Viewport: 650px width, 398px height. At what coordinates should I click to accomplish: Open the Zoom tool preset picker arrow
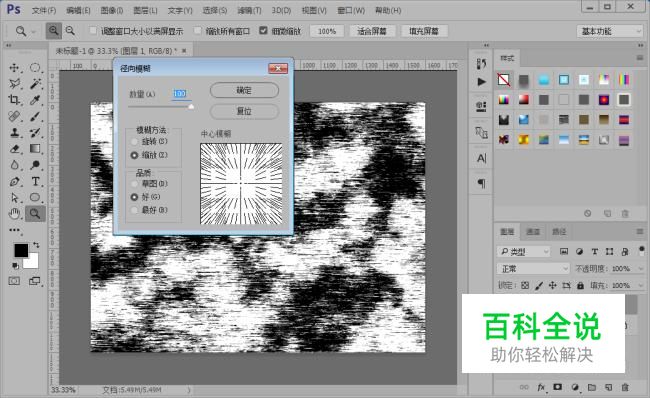pos(34,32)
